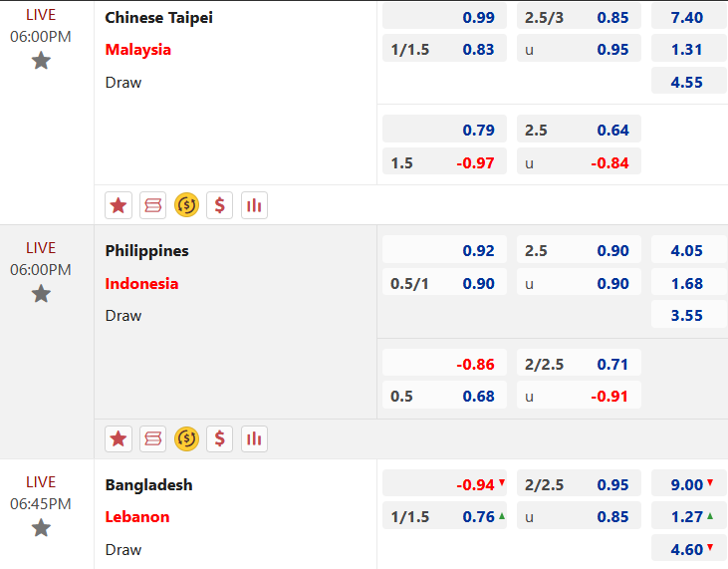The height and width of the screenshot is (569, 728).
Task: Toggle favorite star for Chinese Taipei vs Malaysia
Action: point(41,61)
